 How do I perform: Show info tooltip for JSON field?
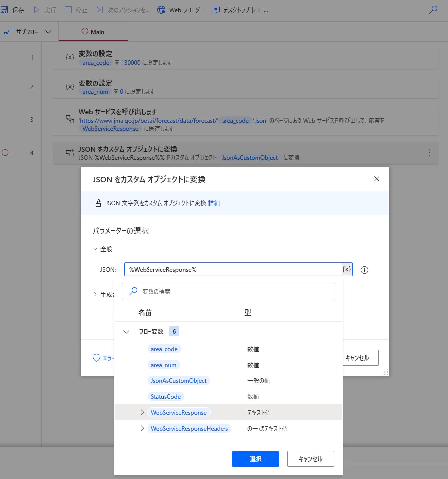(364, 270)
